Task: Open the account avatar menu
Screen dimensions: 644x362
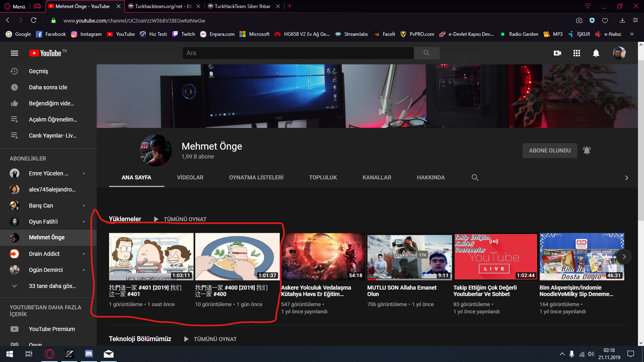Action: [619, 53]
